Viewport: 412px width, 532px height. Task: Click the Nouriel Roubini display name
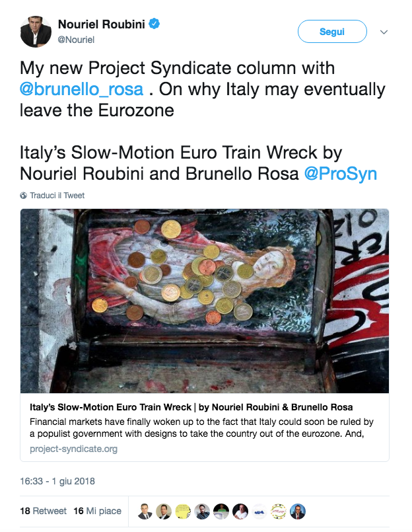coord(101,24)
